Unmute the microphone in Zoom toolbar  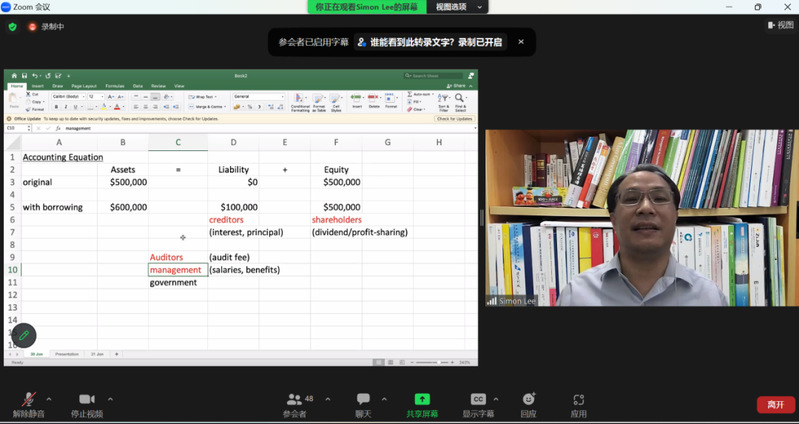coord(30,399)
